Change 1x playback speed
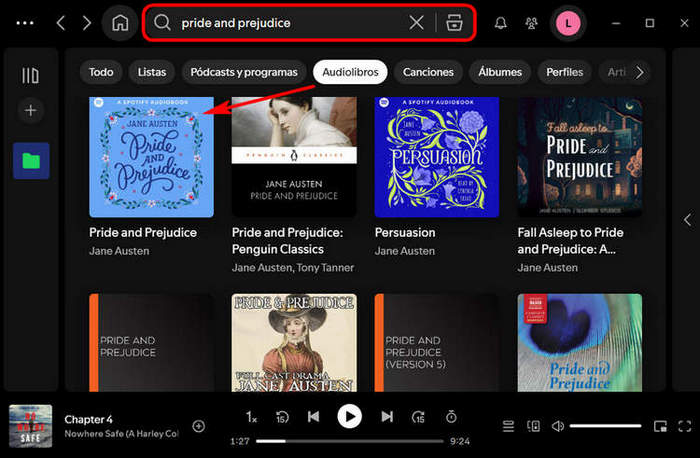The height and width of the screenshot is (458, 700). 251,417
